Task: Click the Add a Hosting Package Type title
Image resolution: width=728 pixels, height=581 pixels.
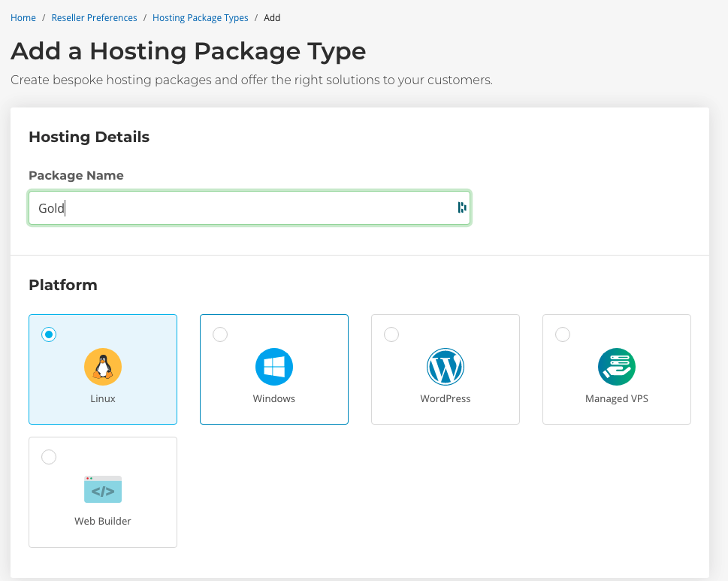Action: 189,51
